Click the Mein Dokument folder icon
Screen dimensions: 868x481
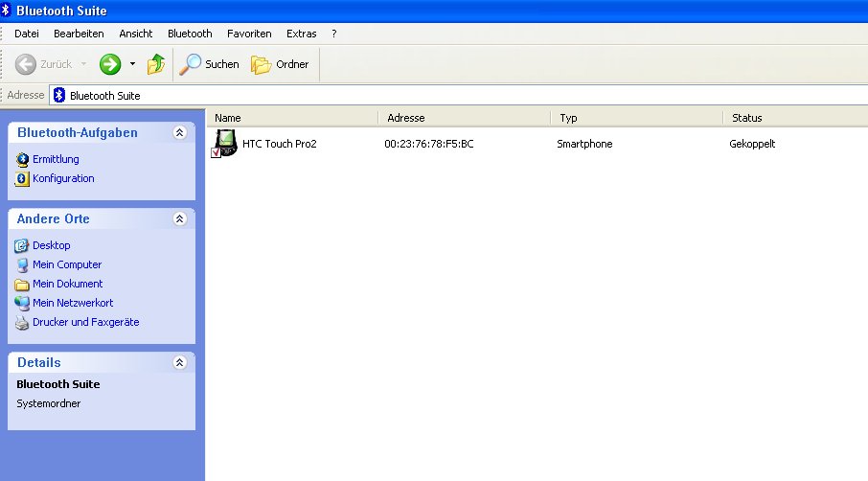point(22,285)
